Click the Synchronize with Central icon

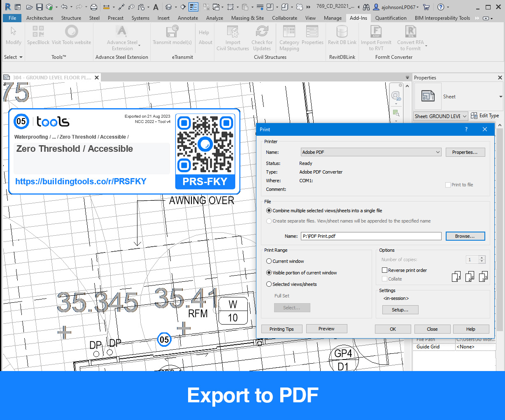click(x=49, y=7)
